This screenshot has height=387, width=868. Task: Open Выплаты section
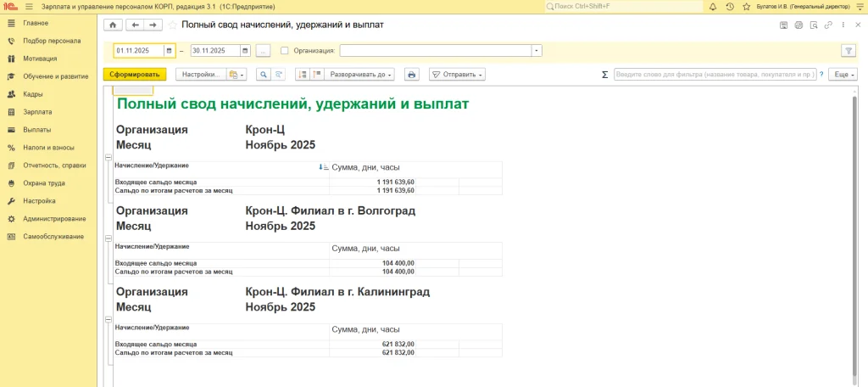[x=37, y=130]
